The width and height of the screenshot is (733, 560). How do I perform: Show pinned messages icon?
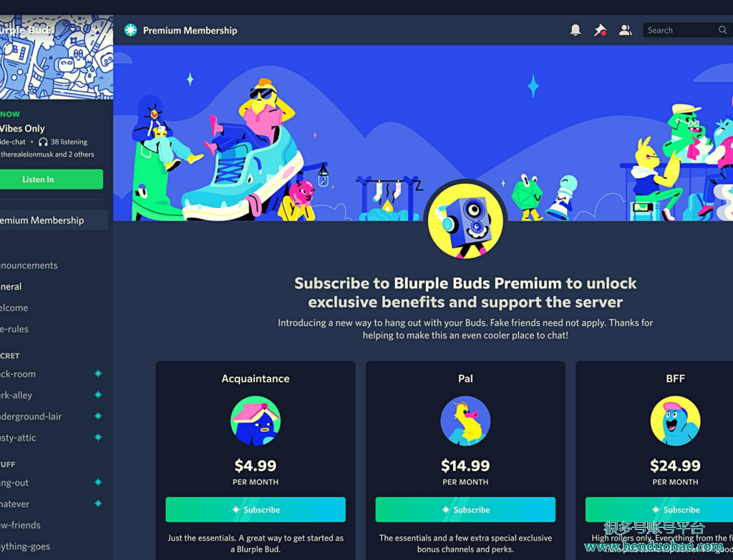[x=601, y=30]
